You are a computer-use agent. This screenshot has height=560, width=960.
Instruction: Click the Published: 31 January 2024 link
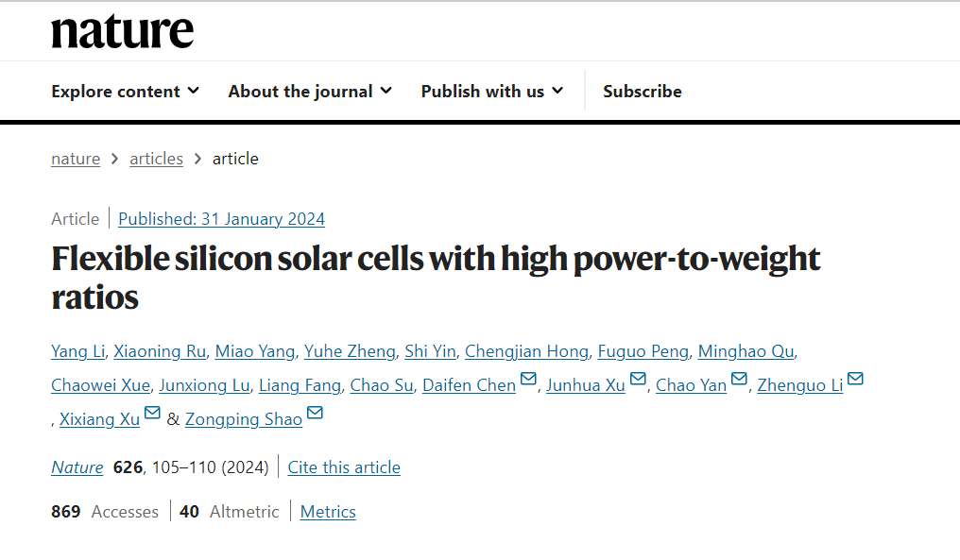(221, 219)
